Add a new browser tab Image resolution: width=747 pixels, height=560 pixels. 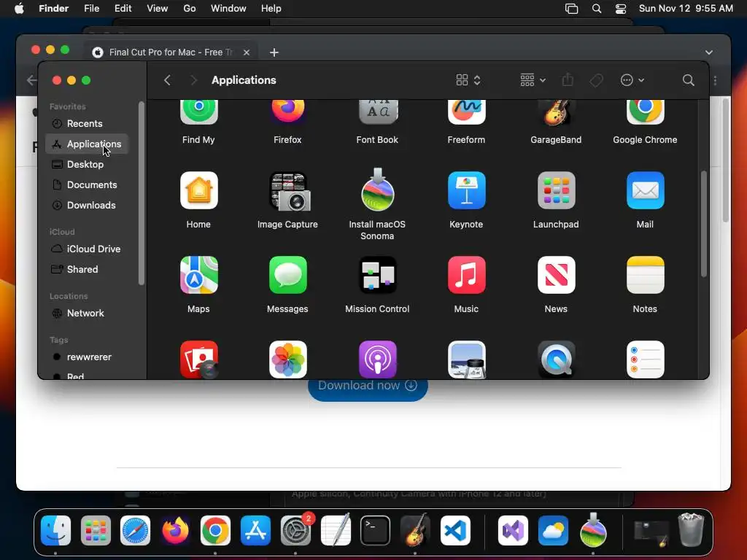(274, 52)
